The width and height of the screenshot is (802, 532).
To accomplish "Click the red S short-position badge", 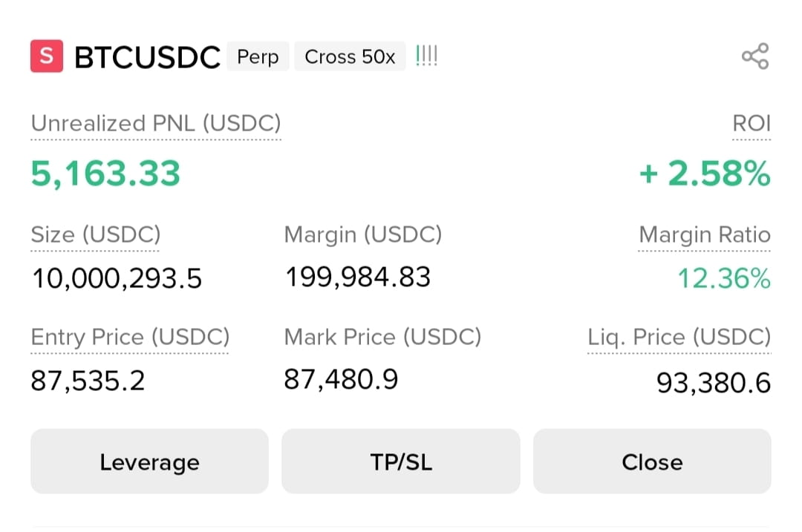I will pos(47,56).
